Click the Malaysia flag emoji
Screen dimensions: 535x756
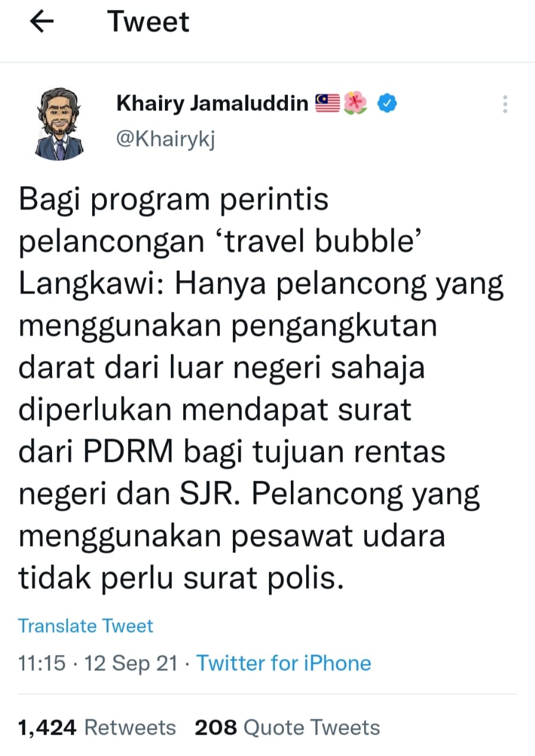tap(327, 103)
